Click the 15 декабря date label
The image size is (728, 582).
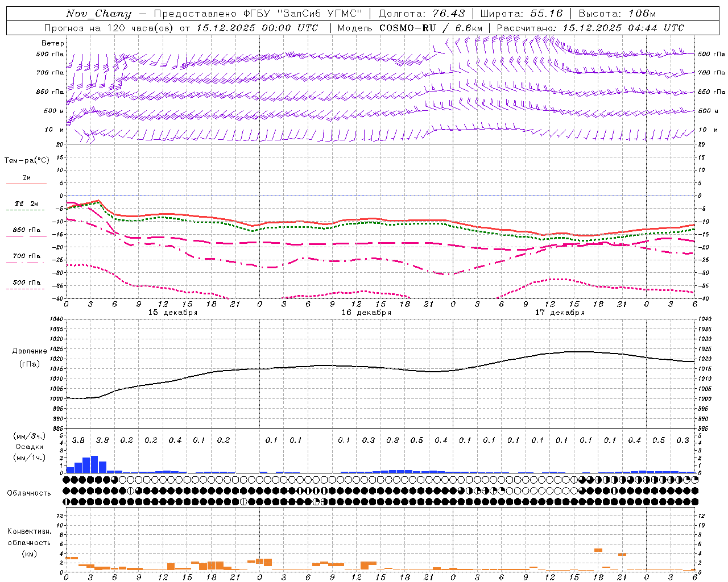[173, 313]
